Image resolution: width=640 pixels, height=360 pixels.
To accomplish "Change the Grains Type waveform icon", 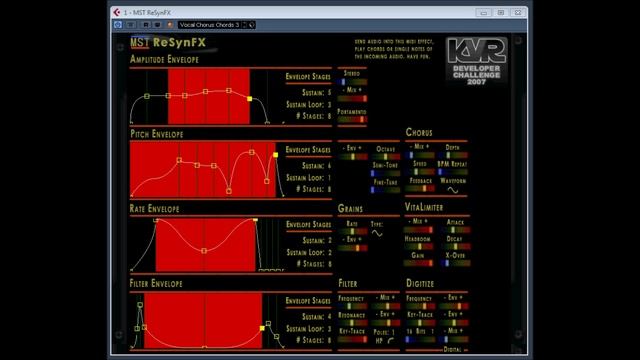I will 377,233.
